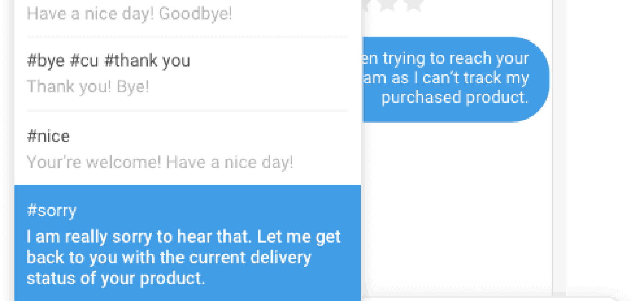Click the #bye shortcut tag

[46, 61]
